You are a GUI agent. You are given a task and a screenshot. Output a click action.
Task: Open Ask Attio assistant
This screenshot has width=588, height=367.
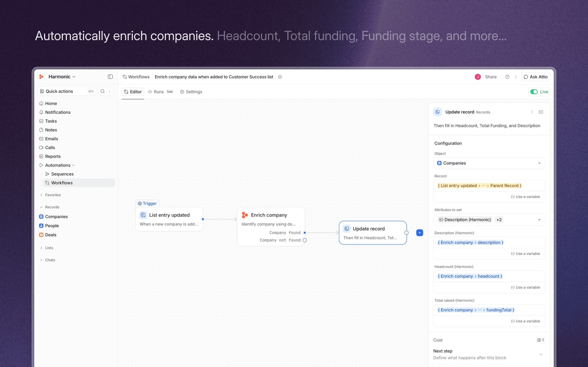point(536,77)
